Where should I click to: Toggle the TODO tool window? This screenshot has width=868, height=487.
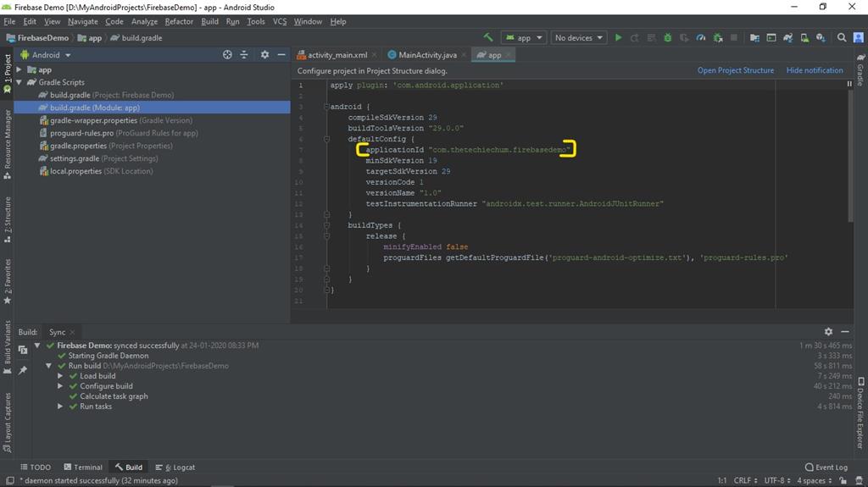(36, 467)
